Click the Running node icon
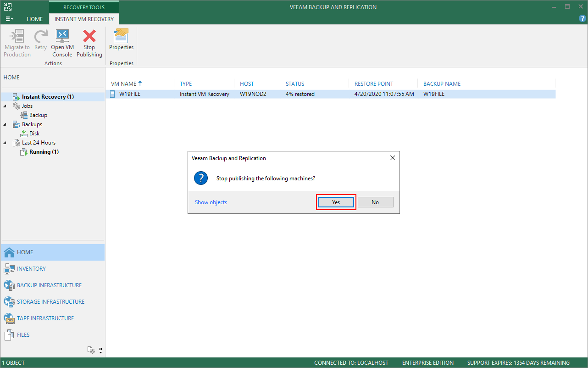This screenshot has height=368, width=588. pos(24,152)
